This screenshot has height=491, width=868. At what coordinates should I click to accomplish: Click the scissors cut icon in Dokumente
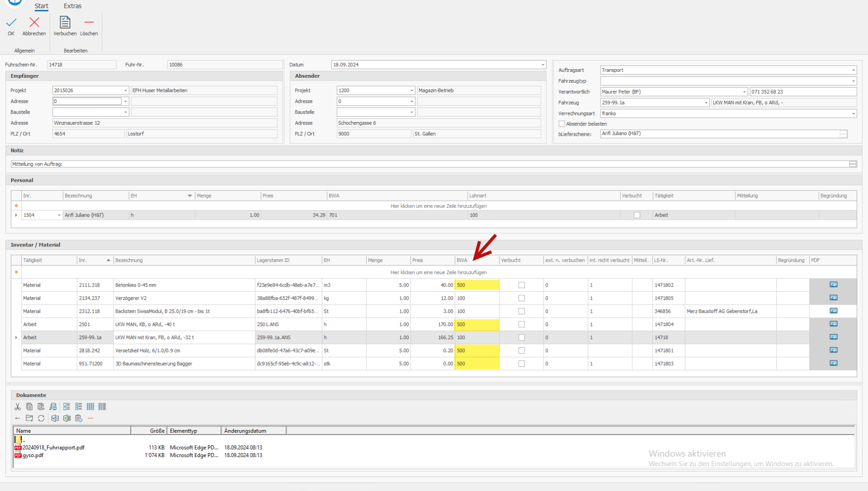tap(18, 407)
